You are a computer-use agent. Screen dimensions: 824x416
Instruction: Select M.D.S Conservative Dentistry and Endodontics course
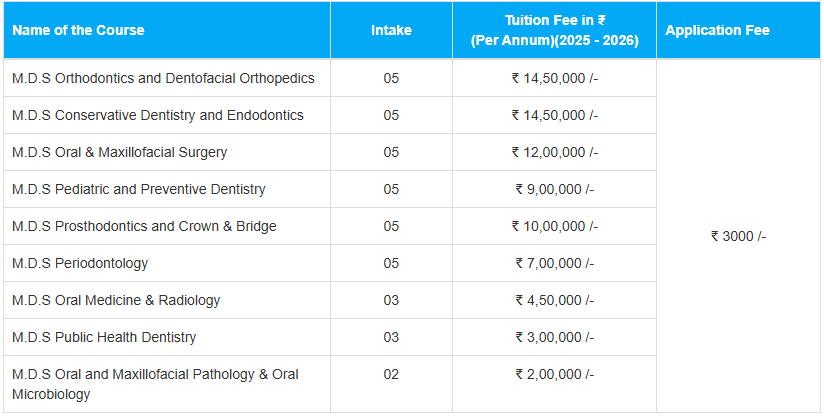pyautogui.click(x=158, y=115)
